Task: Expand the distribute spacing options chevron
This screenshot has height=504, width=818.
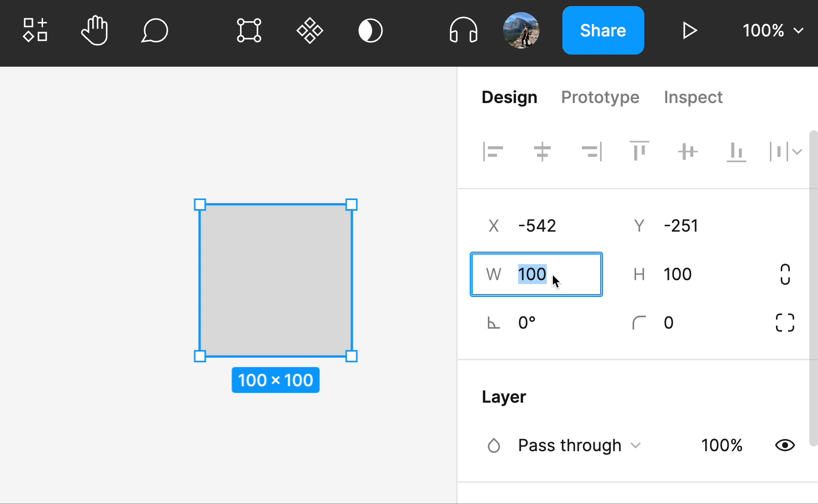Action: point(797,152)
